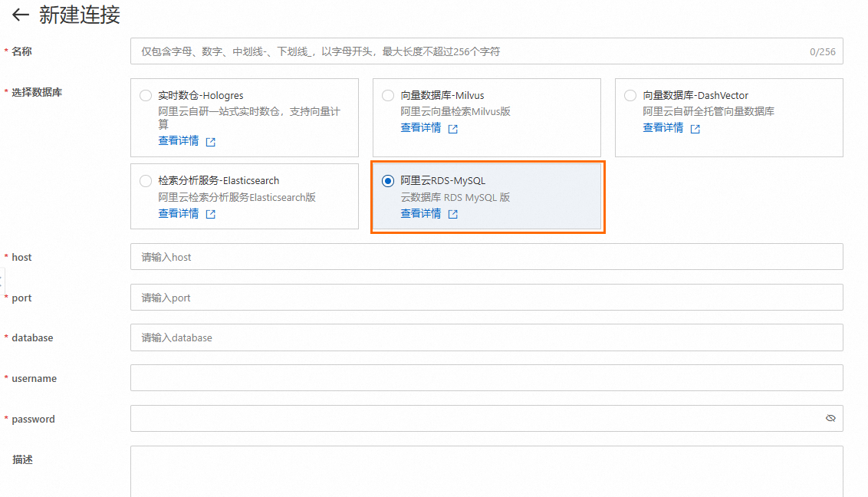This screenshot has width=868, height=497.
Task: Go back using the left arrow icon
Action: pyautogui.click(x=21, y=15)
